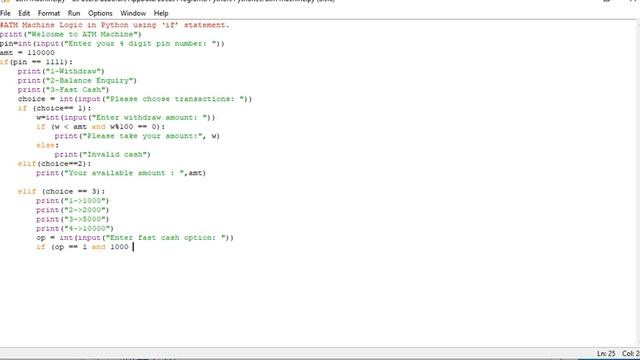Image resolution: width=640 pixels, height=360 pixels.
Task: Click the 'Enter your 4 digit pin number' line
Action: click(112, 44)
